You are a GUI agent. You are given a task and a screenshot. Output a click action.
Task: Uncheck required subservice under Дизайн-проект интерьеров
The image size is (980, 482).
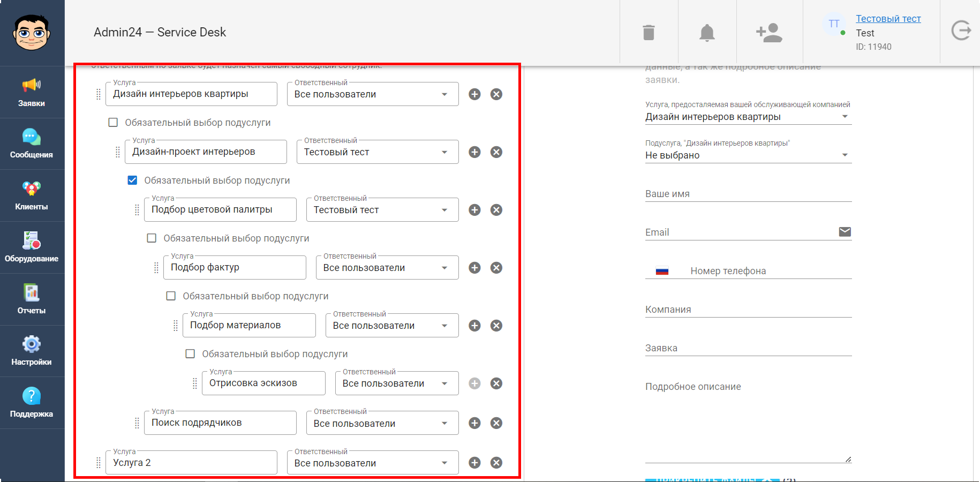click(132, 180)
